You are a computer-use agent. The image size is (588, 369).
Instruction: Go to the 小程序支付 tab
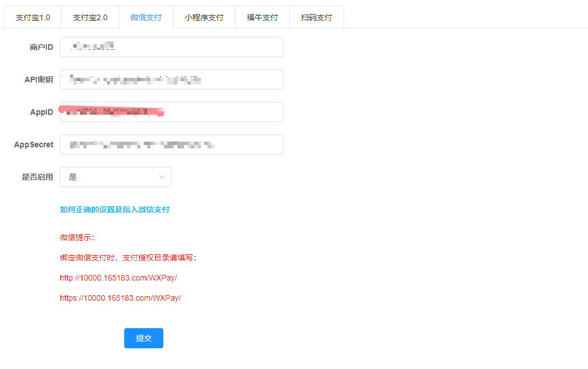pos(204,17)
